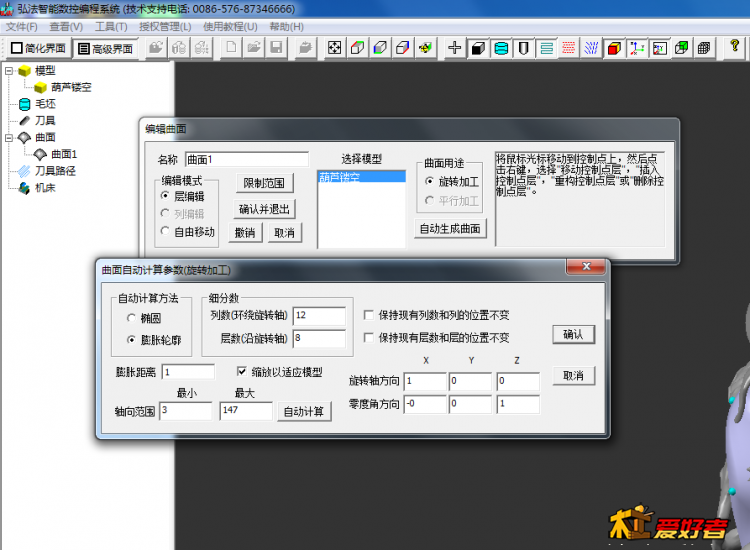Screen dimensions: 750x550
Task: Click 确认 in the parameters dialog
Action: tap(573, 334)
